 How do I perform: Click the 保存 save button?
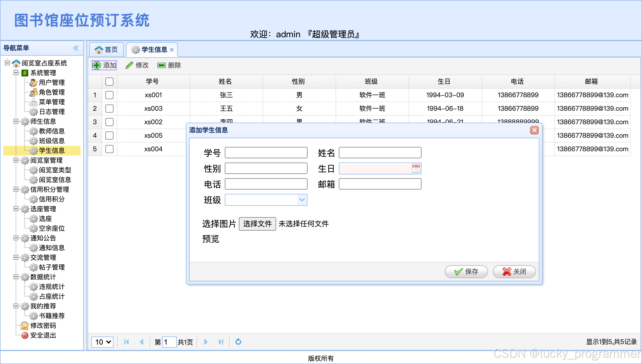coord(466,271)
